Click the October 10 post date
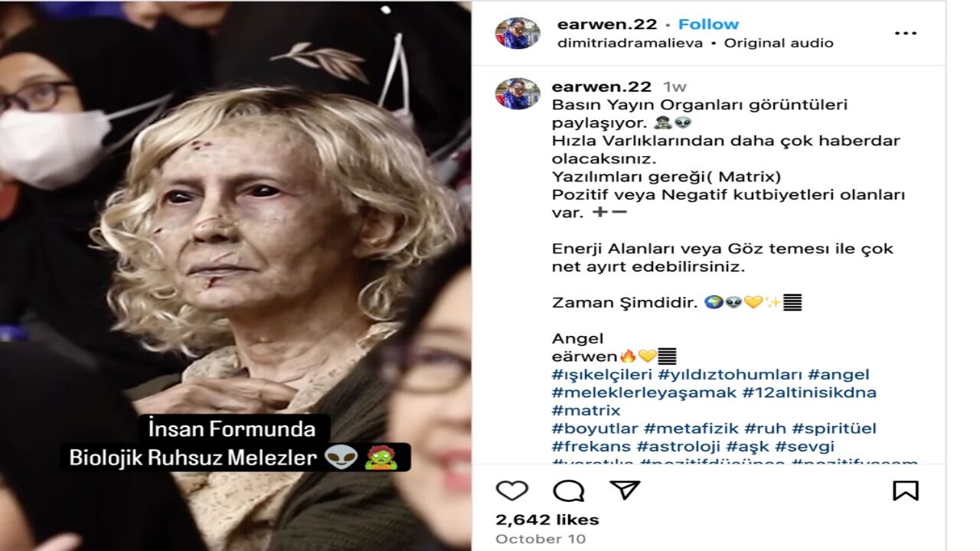This screenshot has height=551, width=980. click(x=540, y=539)
